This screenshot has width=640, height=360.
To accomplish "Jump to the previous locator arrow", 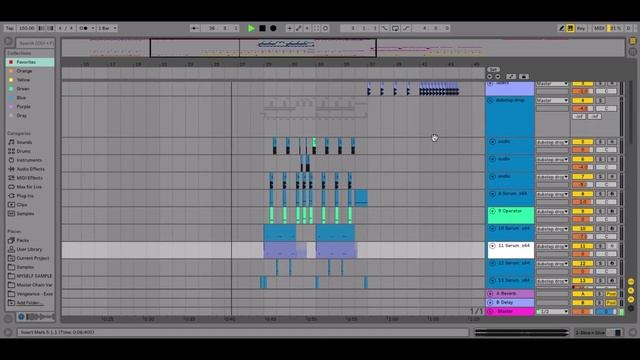I will (x=490, y=77).
